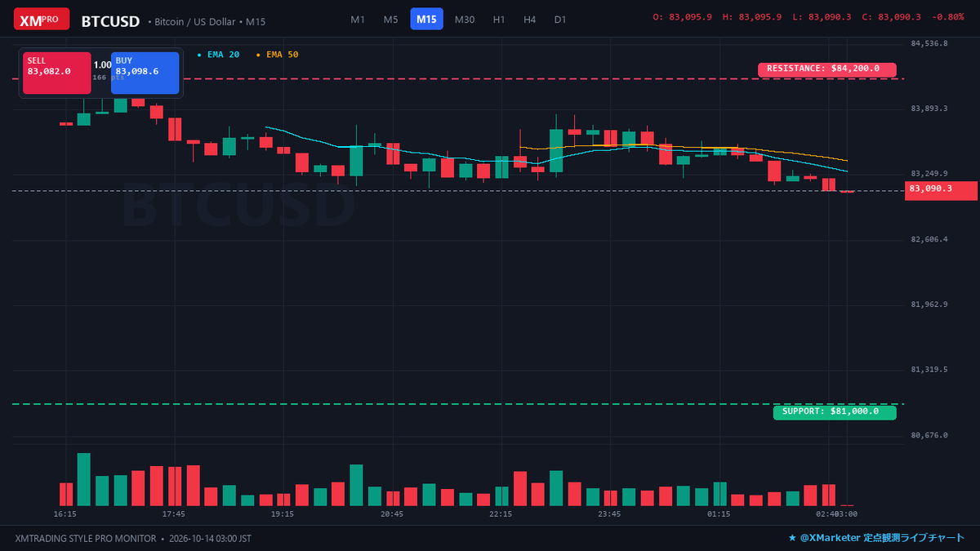980x551 pixels.
Task: Switch to the H4 timeframe
Action: tap(530, 19)
